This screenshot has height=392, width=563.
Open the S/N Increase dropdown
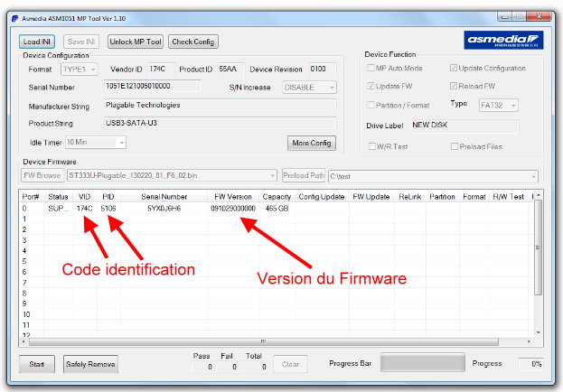309,88
